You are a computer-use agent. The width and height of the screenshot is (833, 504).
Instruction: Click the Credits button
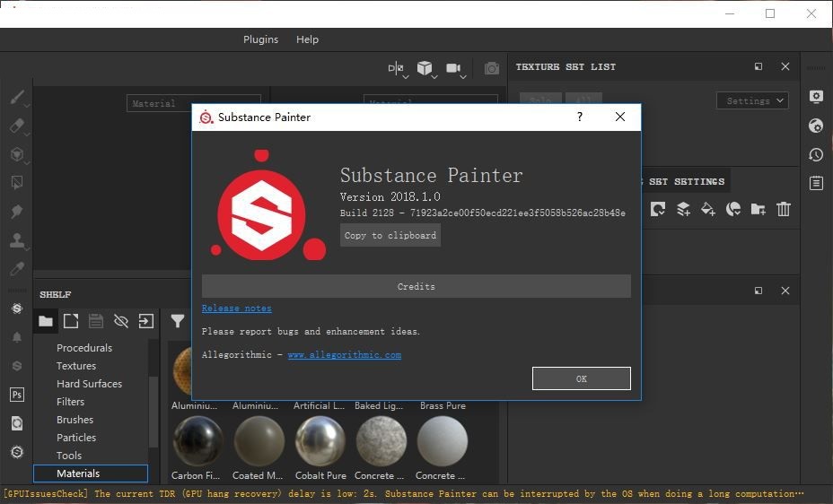tap(416, 286)
